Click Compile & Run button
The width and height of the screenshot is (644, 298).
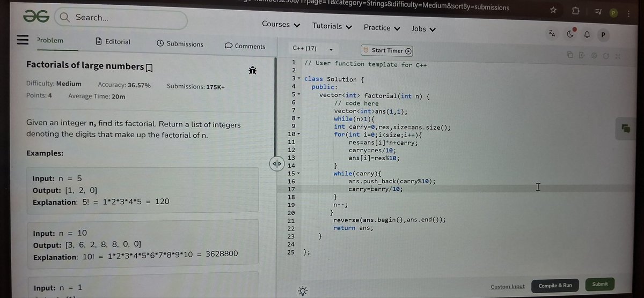(x=555, y=285)
